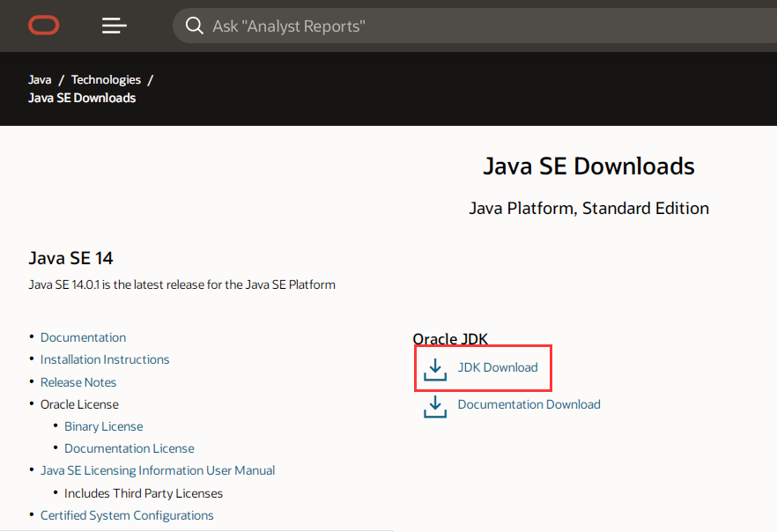
Task: Open the Release Notes link
Action: tap(78, 382)
